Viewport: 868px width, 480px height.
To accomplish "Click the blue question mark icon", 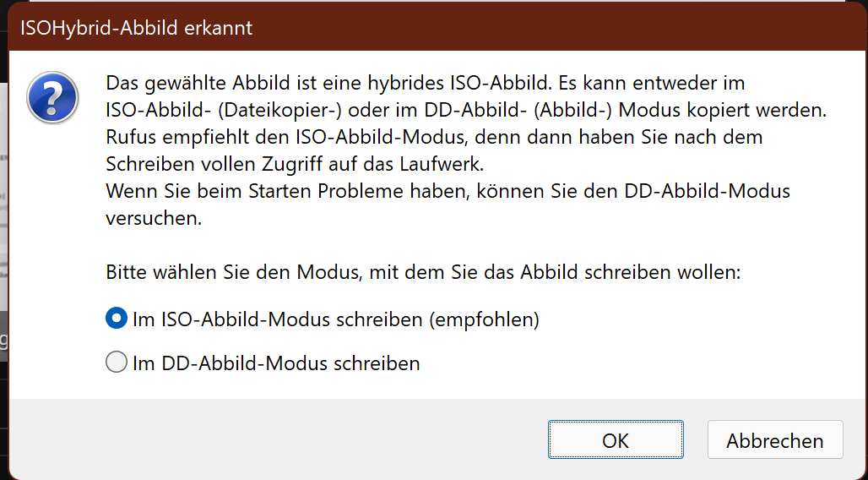I will pos(52,97).
